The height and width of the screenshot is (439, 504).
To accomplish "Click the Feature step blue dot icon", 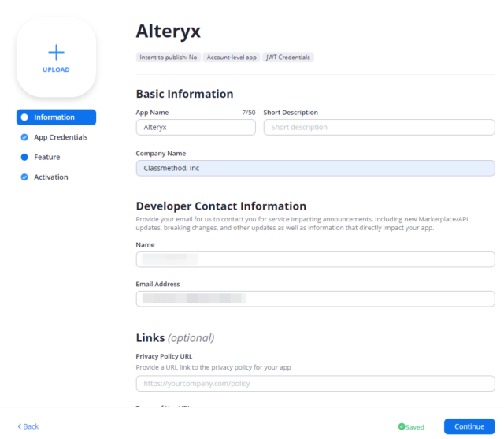I will click(24, 158).
